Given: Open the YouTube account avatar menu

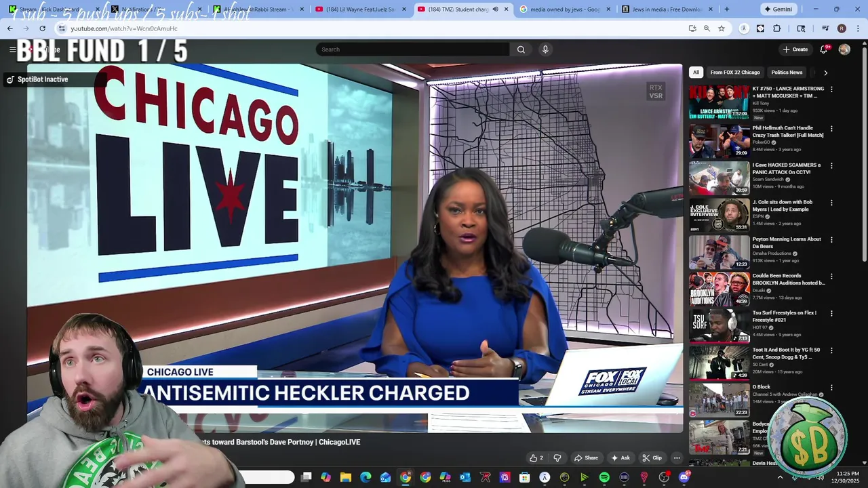Looking at the screenshot, I should (844, 49).
